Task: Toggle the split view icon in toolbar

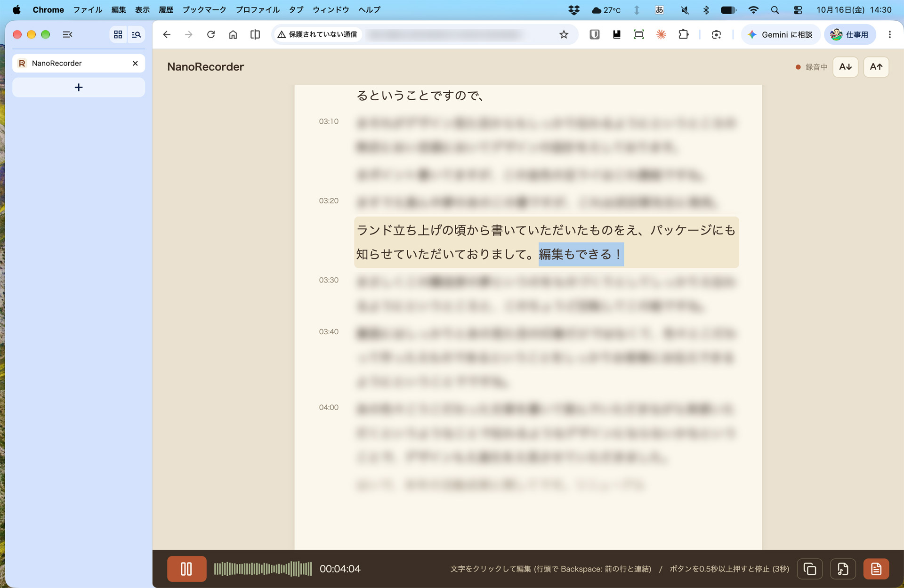Action: click(255, 34)
